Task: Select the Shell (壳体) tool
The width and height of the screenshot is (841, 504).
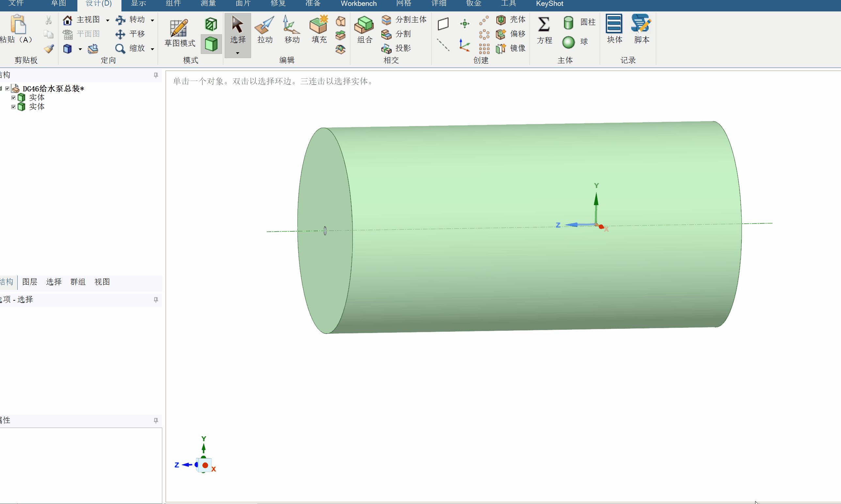Action: click(x=511, y=20)
